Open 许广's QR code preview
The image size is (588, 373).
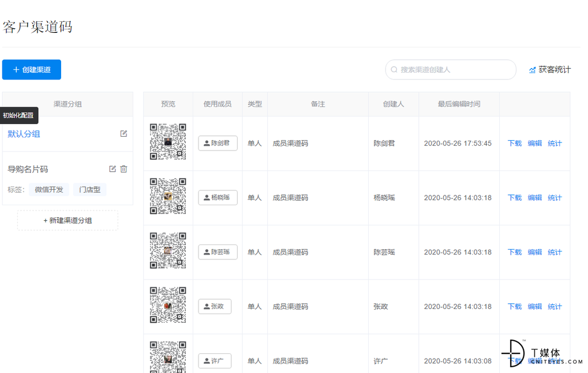click(168, 357)
